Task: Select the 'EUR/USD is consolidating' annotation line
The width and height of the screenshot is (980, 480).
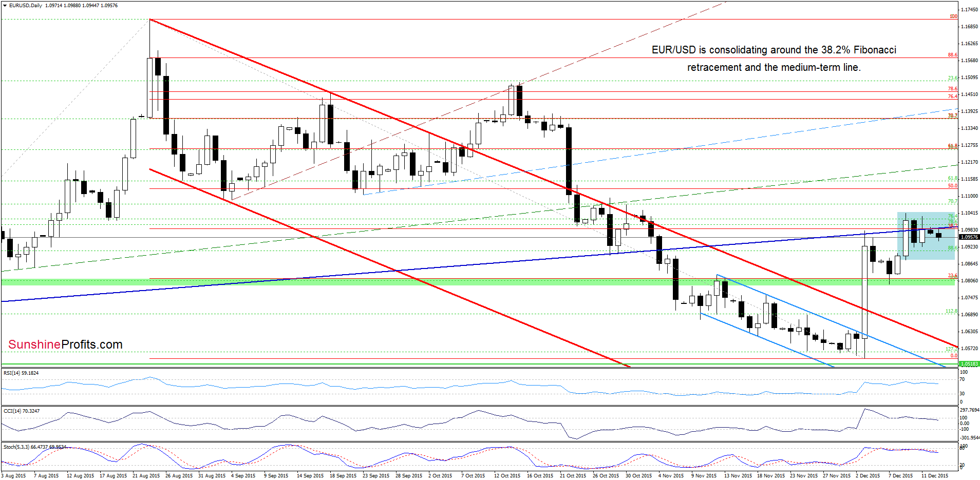Action: point(774,50)
